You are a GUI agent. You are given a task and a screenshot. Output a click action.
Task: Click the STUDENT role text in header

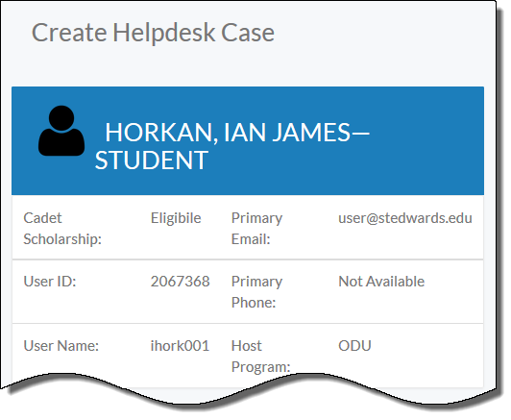[x=151, y=160]
